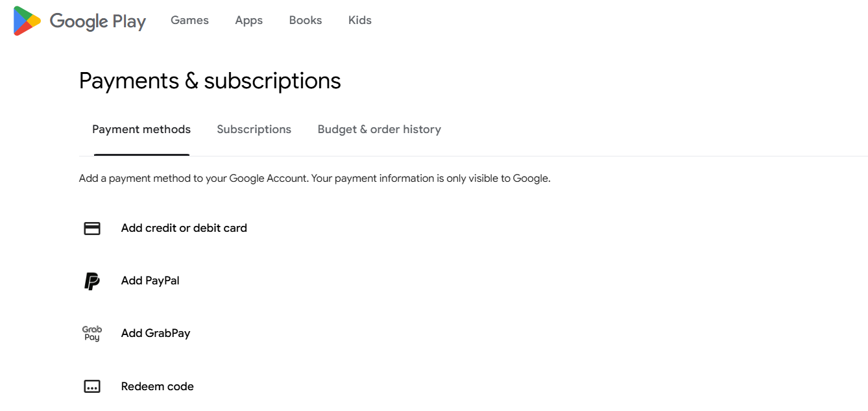The image size is (868, 411).
Task: Select the Redeem code text link
Action: [158, 386]
